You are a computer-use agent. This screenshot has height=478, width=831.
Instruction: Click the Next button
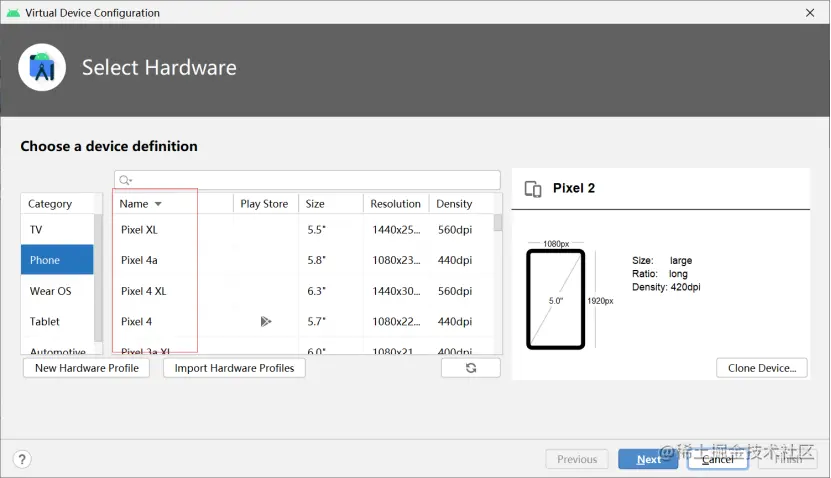[648, 459]
